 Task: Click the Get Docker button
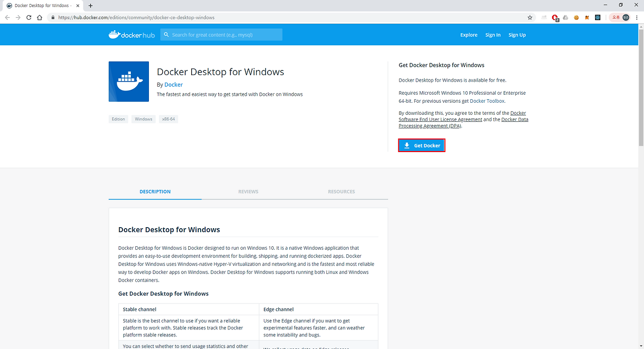(x=422, y=145)
